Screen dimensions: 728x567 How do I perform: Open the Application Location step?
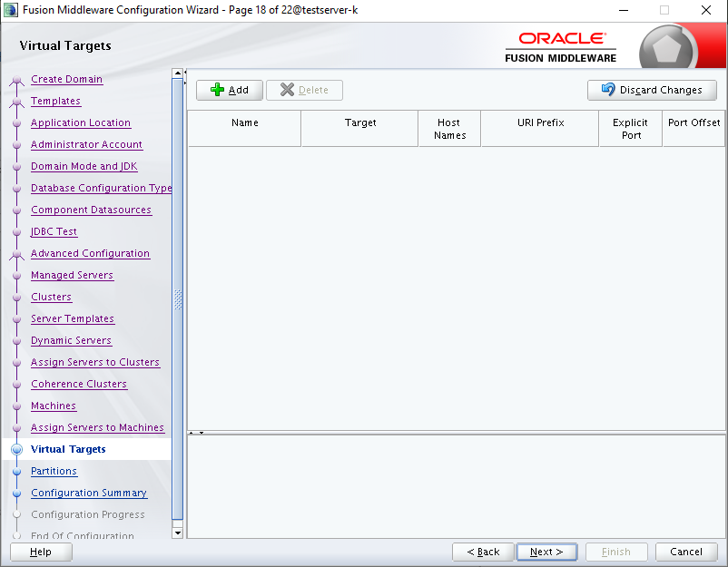coord(80,123)
